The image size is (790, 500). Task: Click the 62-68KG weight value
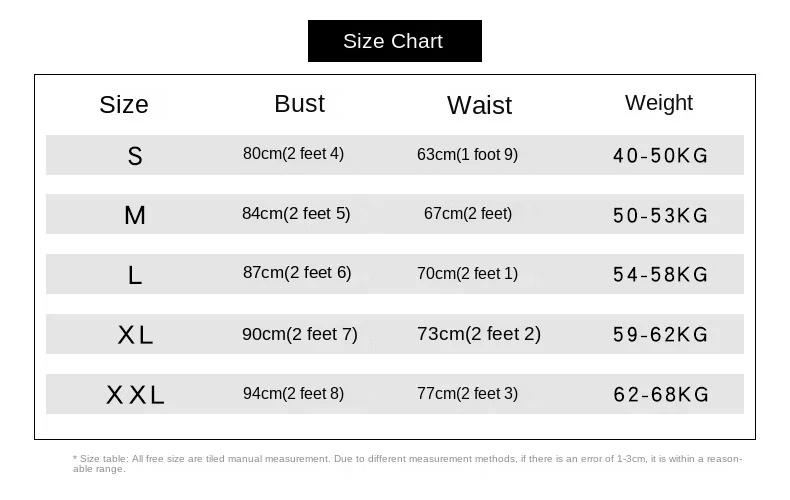[x=660, y=395]
